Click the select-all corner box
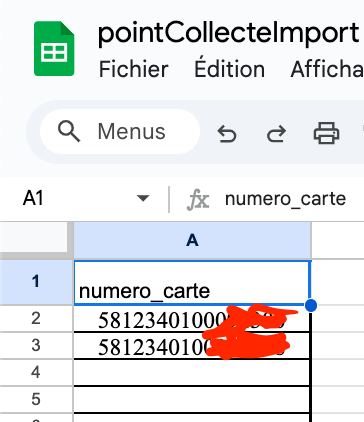This screenshot has height=422, width=364. 35,239
